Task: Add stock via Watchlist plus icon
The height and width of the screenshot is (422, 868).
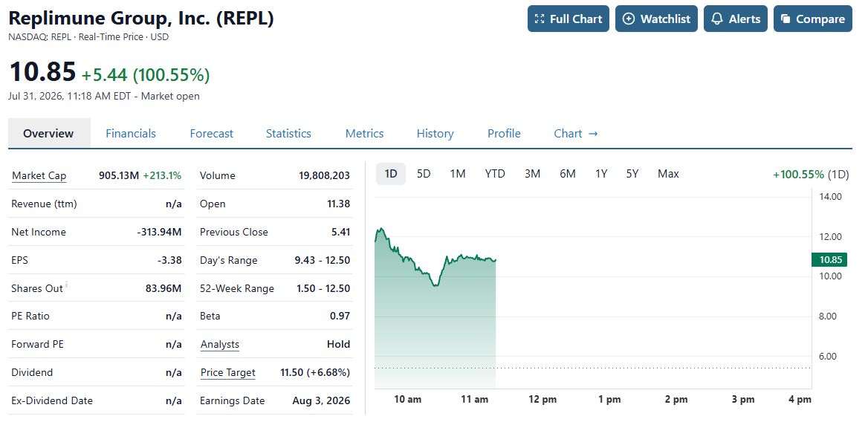Action: [x=628, y=19]
